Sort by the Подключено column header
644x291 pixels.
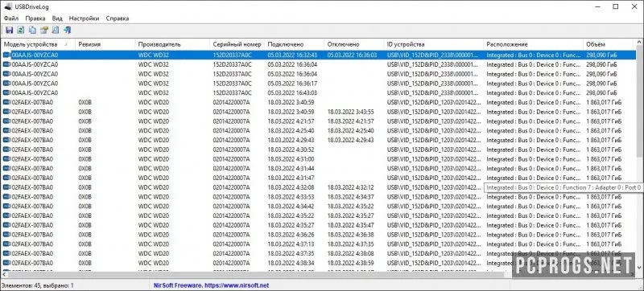click(295, 44)
